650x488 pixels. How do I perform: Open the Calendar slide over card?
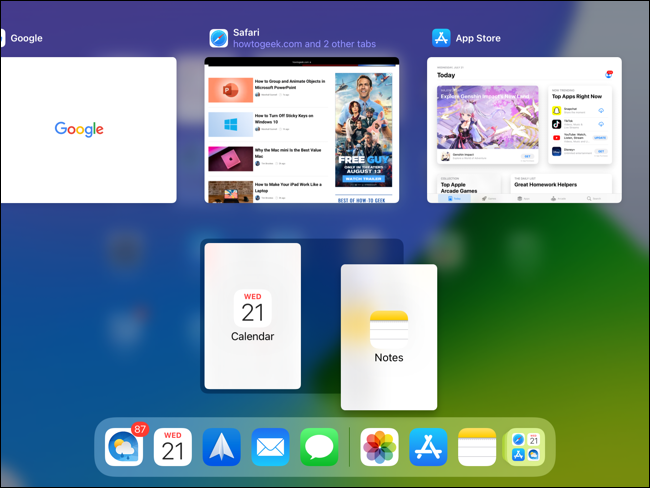tap(252, 316)
